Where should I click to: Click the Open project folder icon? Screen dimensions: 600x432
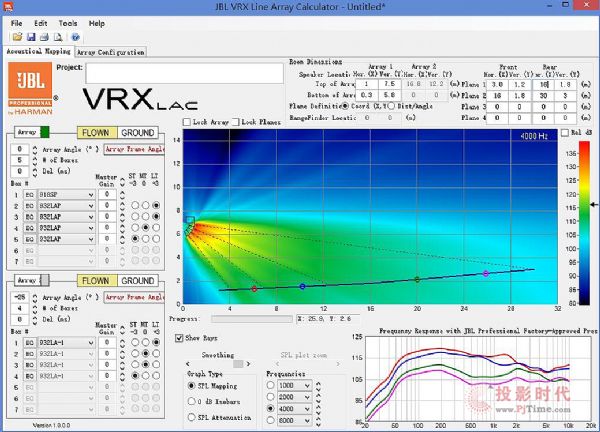coord(13,37)
